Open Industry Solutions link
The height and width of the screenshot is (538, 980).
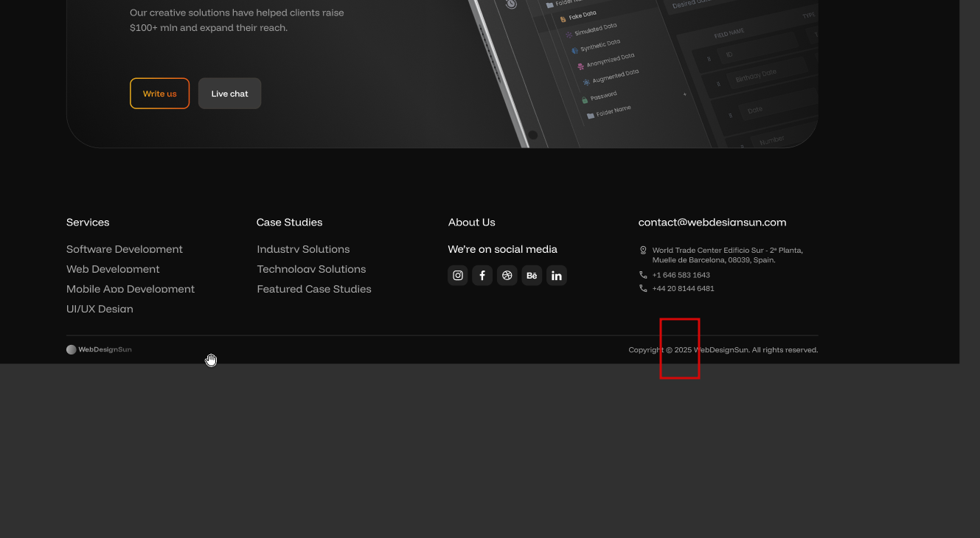[303, 249]
